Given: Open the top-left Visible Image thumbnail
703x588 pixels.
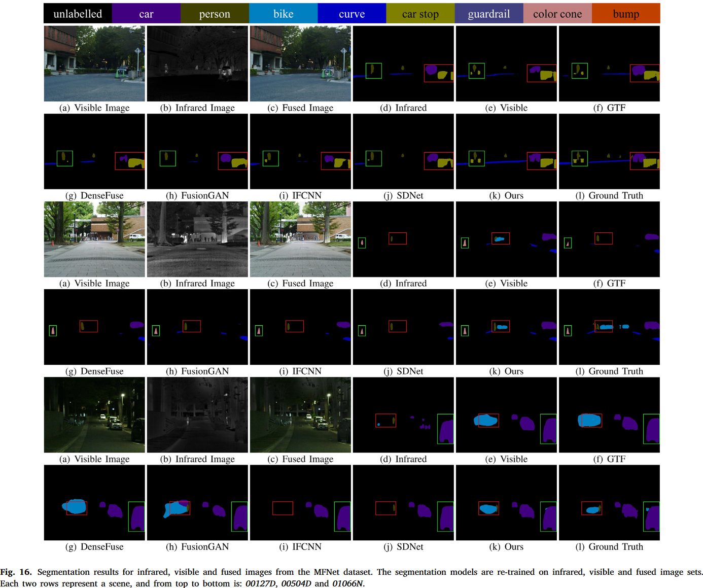Looking at the screenshot, I should click(x=94, y=62).
